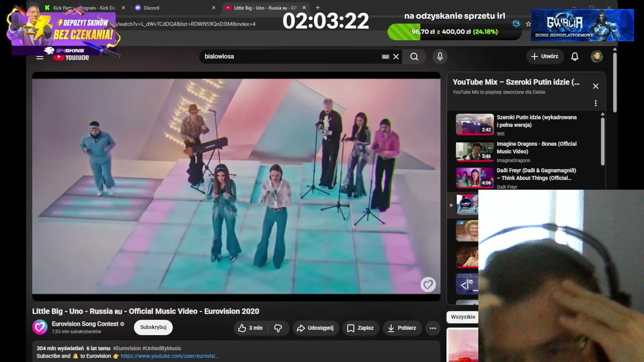Open YouTube notifications bell
Viewport: 644px width, 362px height.
coord(575,57)
